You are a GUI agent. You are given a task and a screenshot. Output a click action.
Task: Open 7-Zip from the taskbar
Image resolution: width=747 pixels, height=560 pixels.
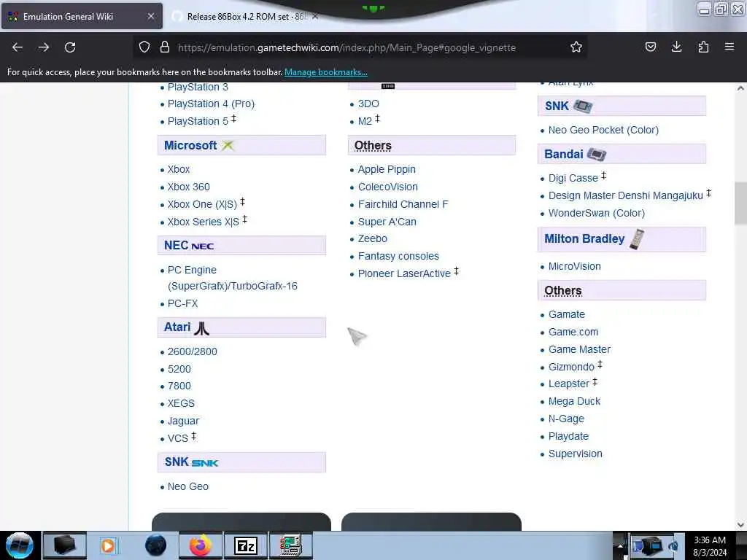246,545
